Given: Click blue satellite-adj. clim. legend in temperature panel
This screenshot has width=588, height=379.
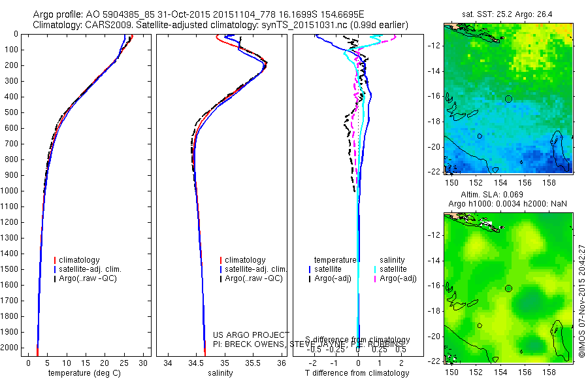Looking at the screenshot, I should pos(88,269).
